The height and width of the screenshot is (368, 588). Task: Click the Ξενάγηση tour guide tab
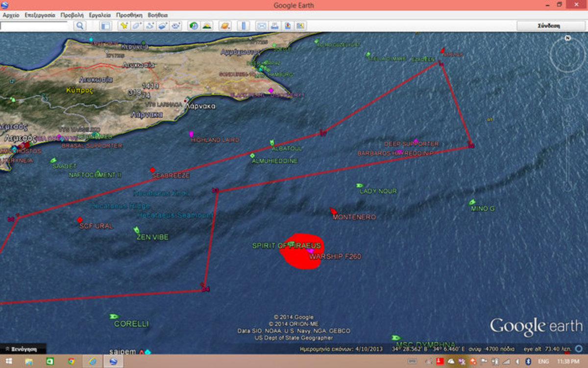pos(23,349)
